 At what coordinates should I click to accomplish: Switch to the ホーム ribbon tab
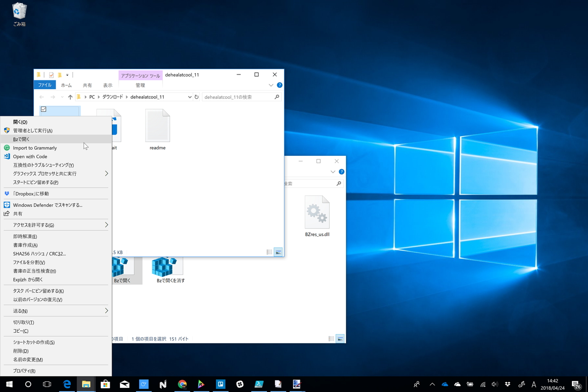(66, 85)
